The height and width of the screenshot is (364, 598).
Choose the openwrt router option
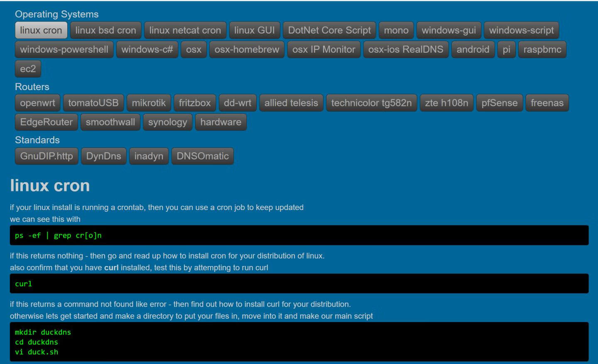click(x=37, y=103)
